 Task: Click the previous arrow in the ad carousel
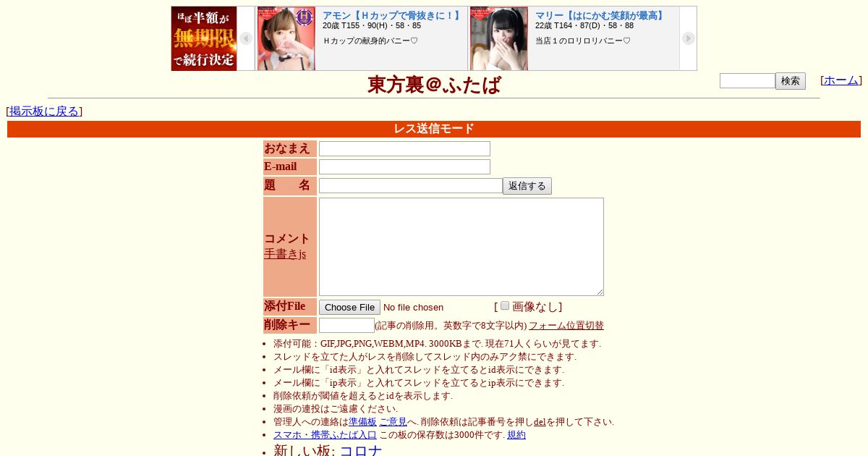[246, 38]
